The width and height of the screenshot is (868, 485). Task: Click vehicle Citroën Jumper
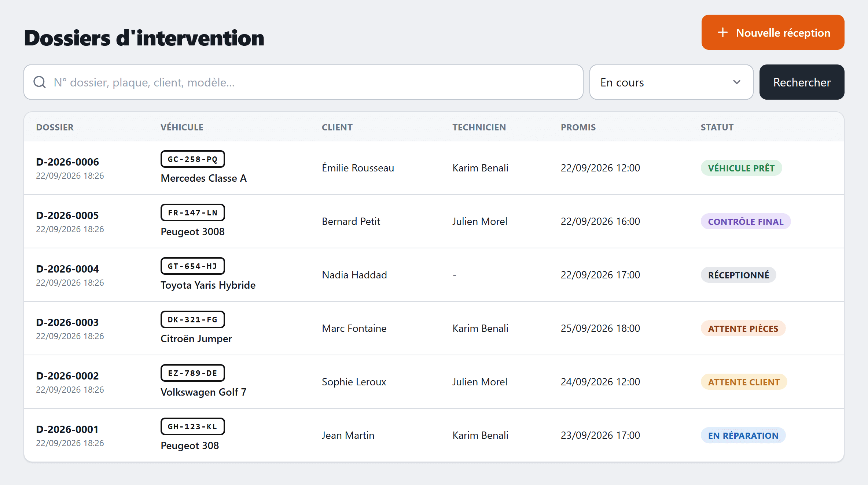(x=196, y=338)
